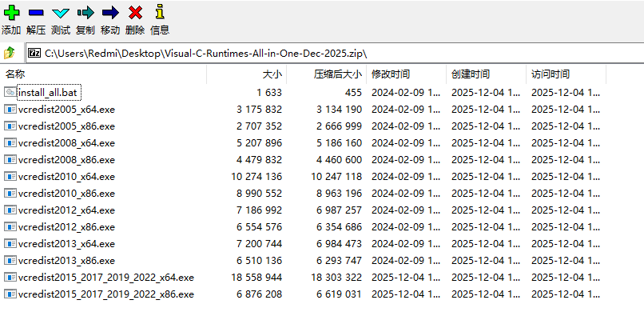Click the install_all.bat file icon

[x=10, y=92]
